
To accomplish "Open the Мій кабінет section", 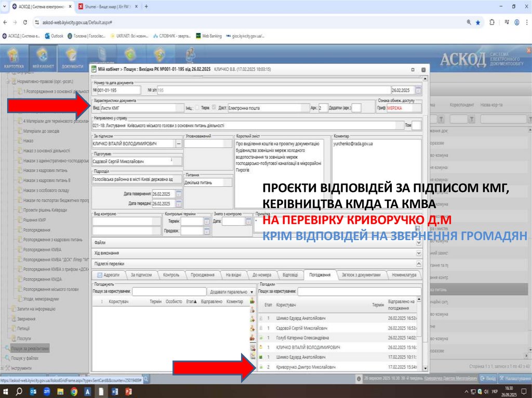I will click(x=43, y=58).
